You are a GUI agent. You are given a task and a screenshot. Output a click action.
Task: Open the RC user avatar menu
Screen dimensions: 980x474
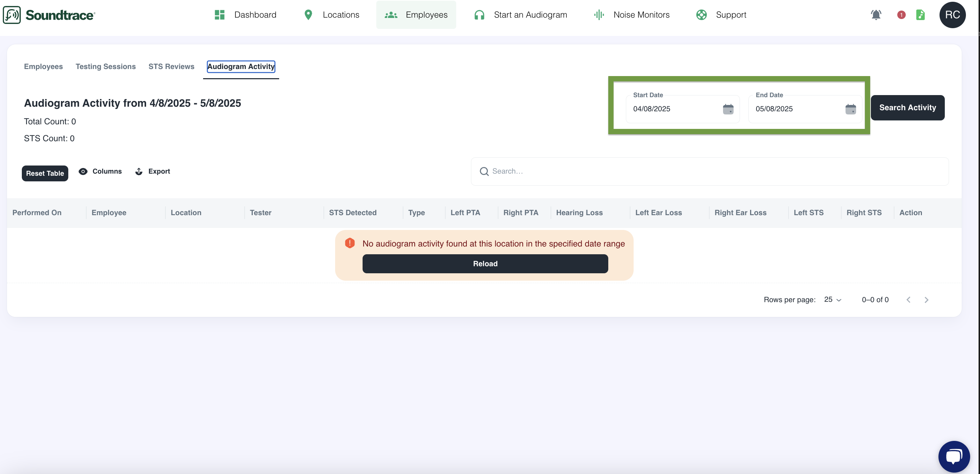pyautogui.click(x=952, y=15)
